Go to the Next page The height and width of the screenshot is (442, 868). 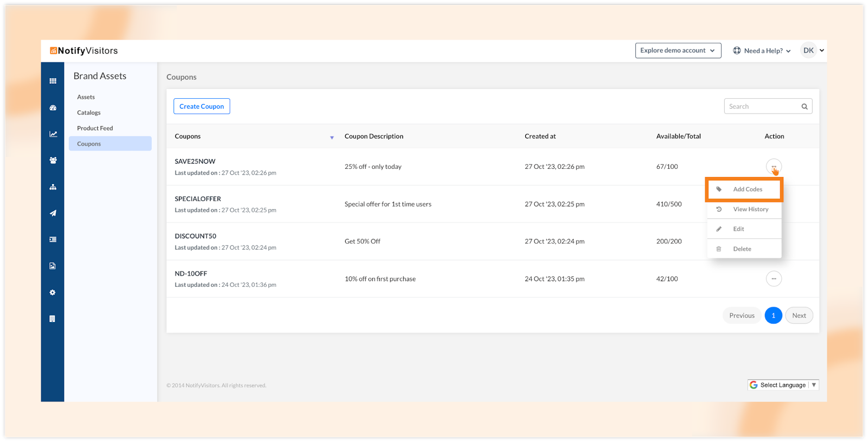coord(799,315)
